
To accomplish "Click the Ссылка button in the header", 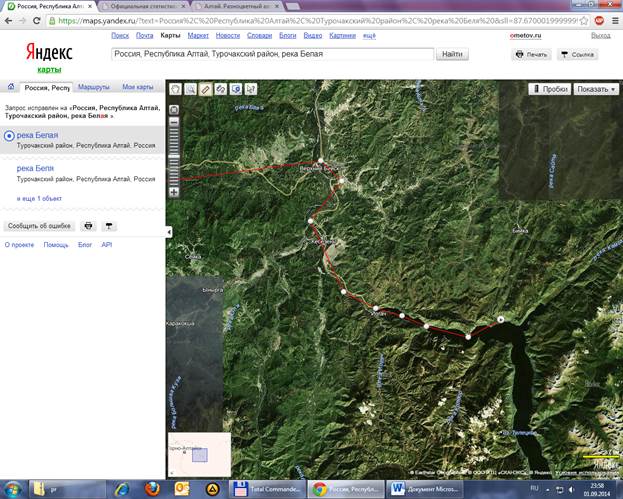I will (578, 54).
